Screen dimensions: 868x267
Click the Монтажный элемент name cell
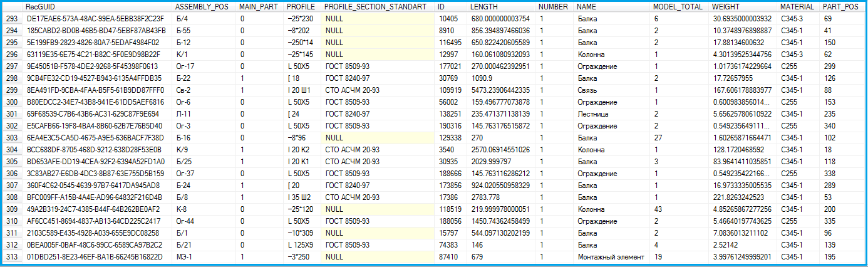[612, 257]
